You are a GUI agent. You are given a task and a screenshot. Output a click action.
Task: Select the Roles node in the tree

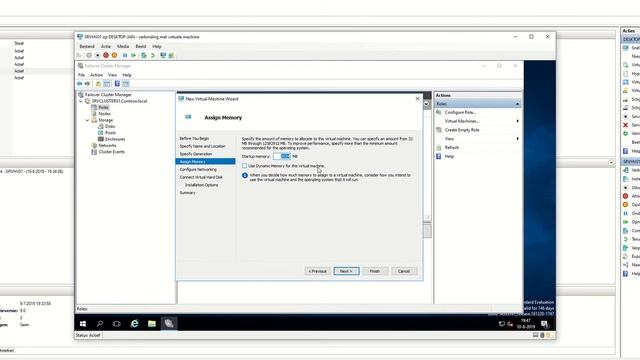coord(104,107)
